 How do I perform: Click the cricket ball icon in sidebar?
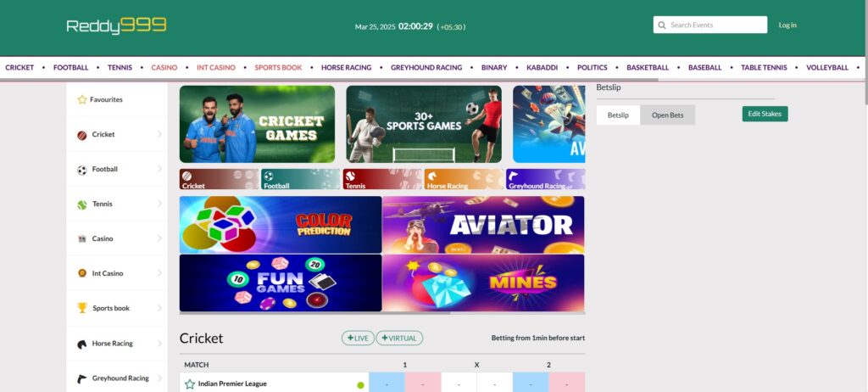(82, 135)
